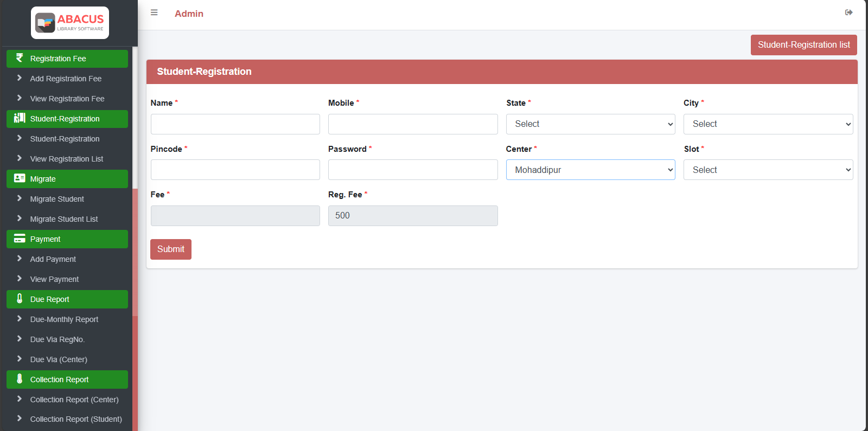This screenshot has width=868, height=431.
Task: Click the chevron beside Due-Monthly Report
Action: click(20, 319)
